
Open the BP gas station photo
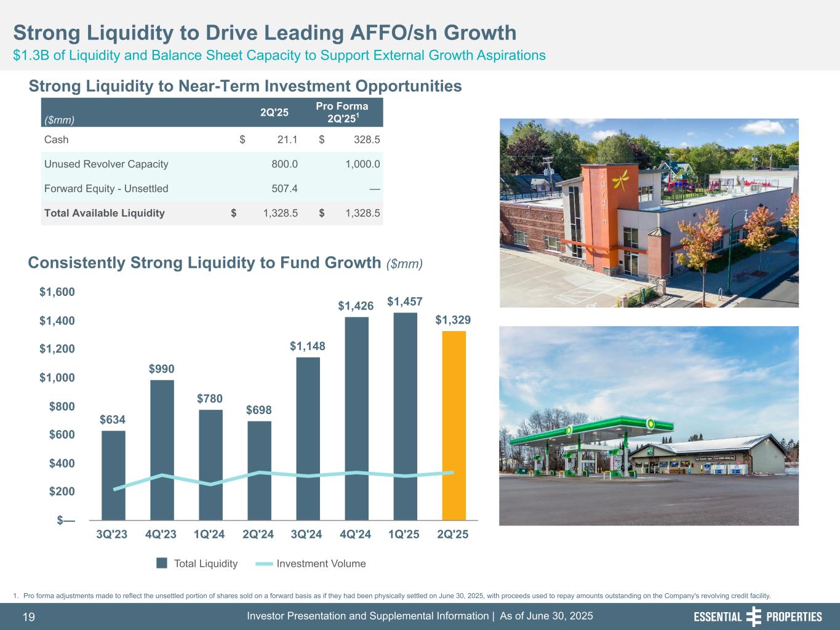(x=649, y=425)
